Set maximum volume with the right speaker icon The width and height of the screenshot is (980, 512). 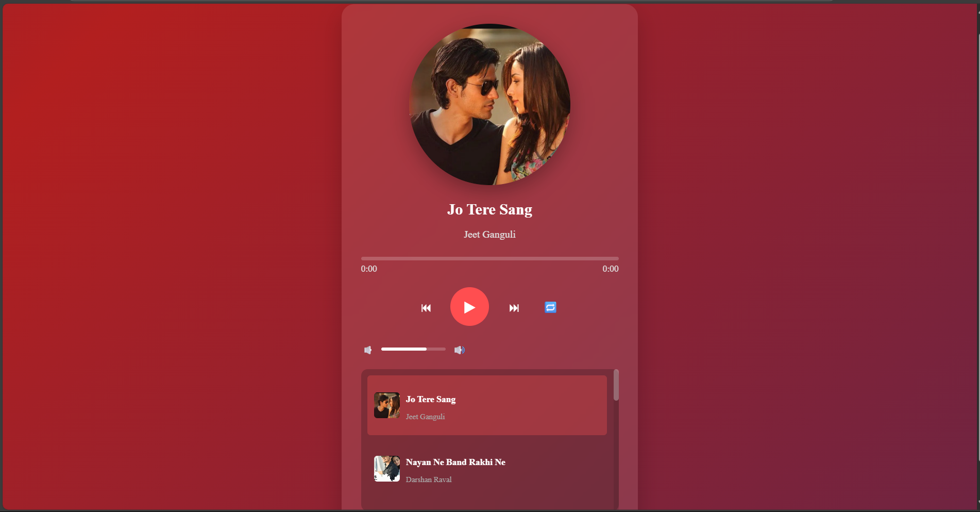pyautogui.click(x=459, y=350)
